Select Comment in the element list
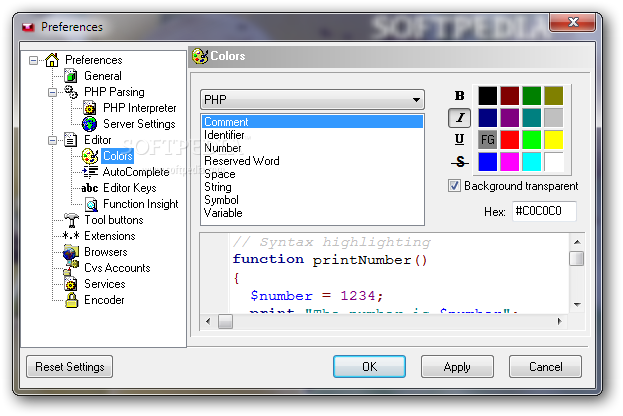This screenshot has width=623, height=416. coord(312,122)
